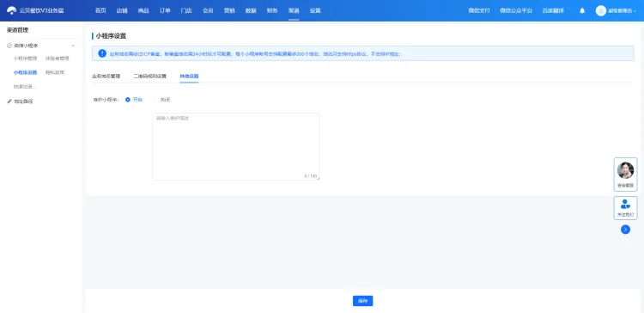Click the blue 保存 save button
The width and height of the screenshot is (644, 313).
pyautogui.click(x=362, y=301)
